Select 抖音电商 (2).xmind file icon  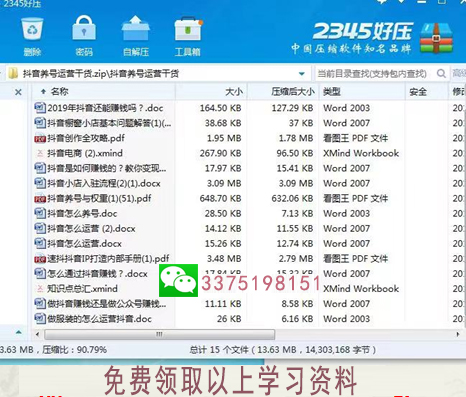(x=40, y=153)
